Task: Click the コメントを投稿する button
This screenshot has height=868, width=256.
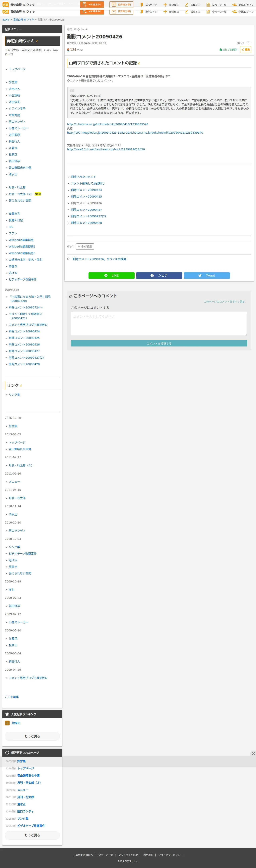Action: [159, 343]
